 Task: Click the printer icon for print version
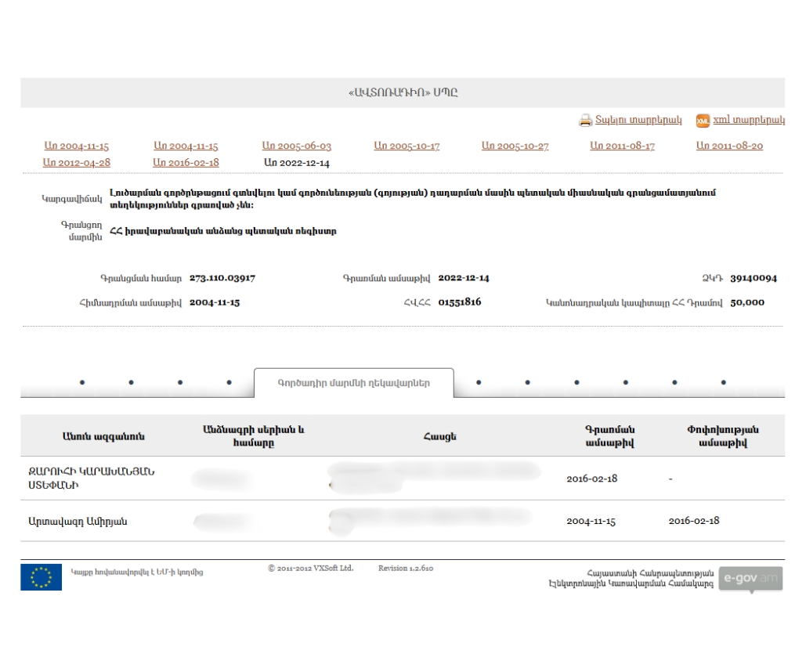tap(585, 121)
